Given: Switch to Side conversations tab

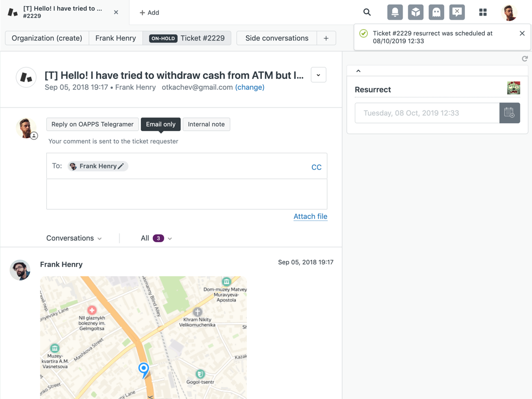Looking at the screenshot, I should pyautogui.click(x=276, y=38).
